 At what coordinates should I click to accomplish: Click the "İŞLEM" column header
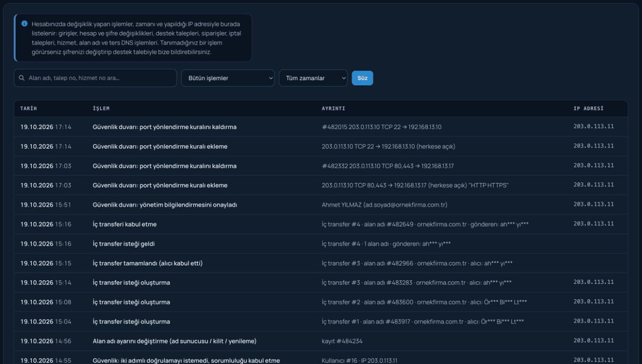(x=101, y=109)
